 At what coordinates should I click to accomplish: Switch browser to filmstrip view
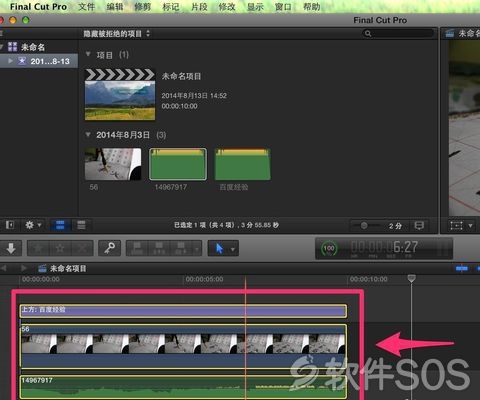point(60,225)
